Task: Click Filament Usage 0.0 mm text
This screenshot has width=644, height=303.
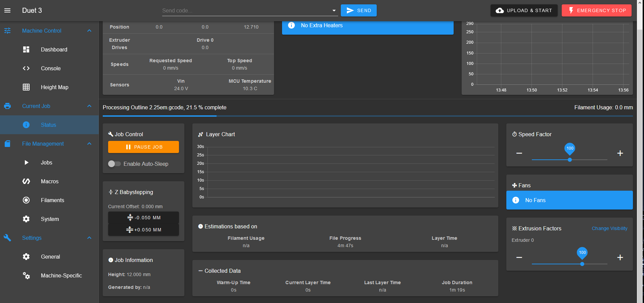Action: pos(603,107)
